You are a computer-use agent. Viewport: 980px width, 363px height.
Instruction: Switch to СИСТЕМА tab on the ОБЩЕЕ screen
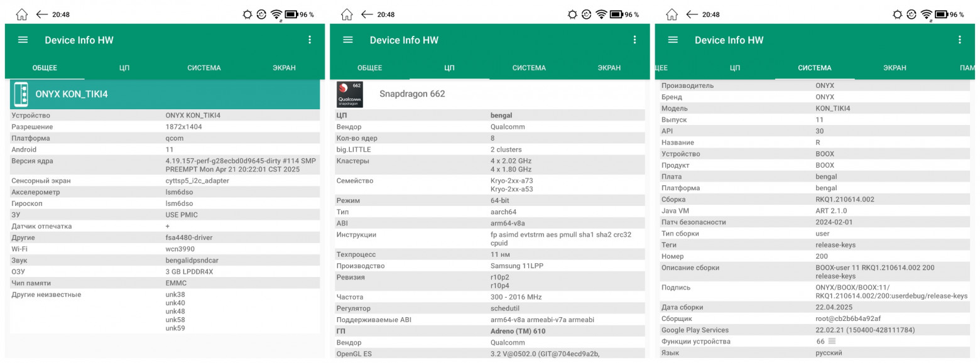point(204,68)
